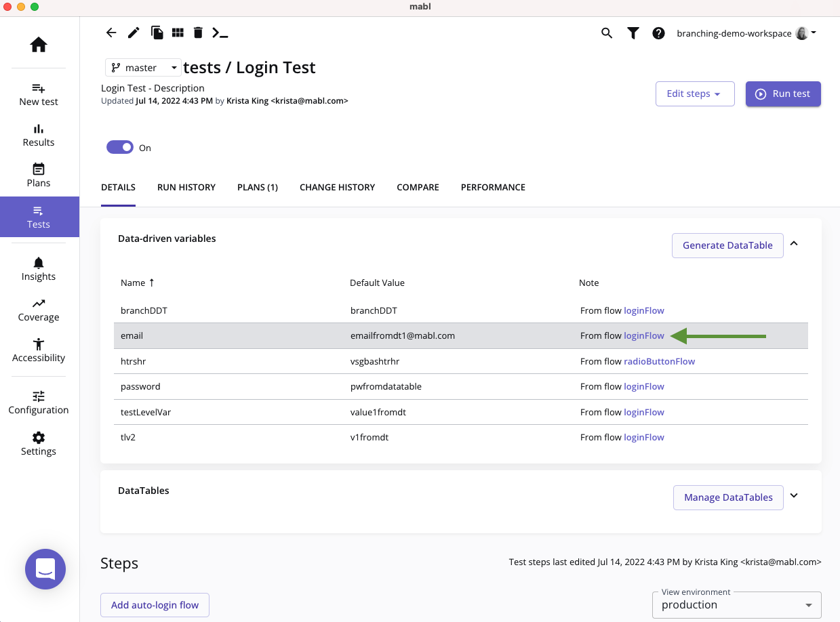Open Plans in the sidebar
840x622 pixels.
39,176
